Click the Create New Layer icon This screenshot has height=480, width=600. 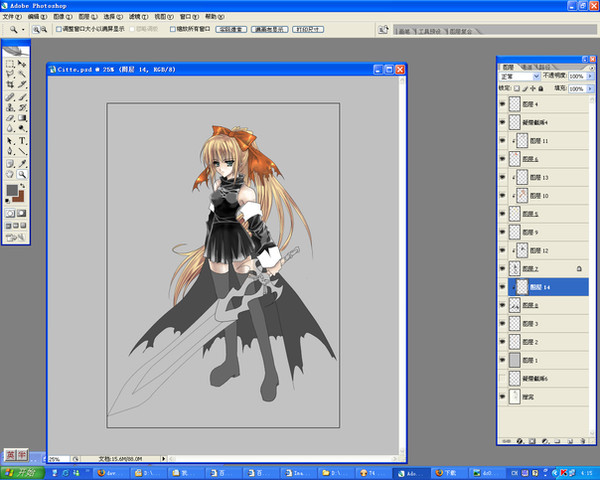570,441
